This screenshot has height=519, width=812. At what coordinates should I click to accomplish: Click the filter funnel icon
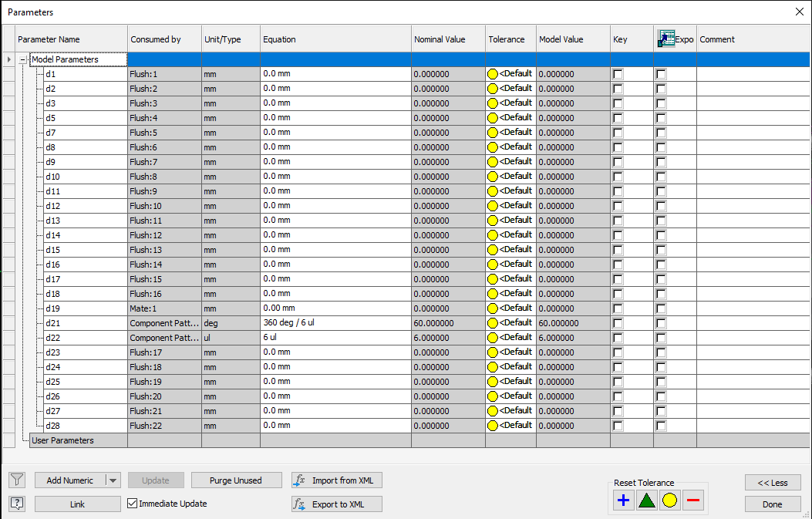tap(17, 480)
